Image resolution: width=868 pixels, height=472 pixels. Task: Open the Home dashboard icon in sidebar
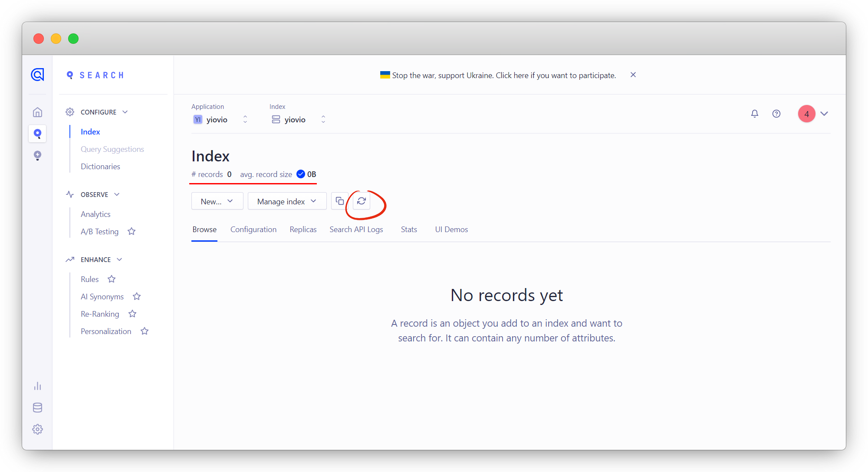coord(38,112)
